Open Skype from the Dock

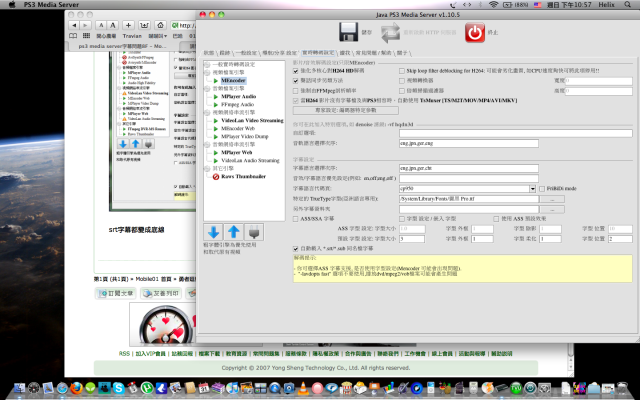point(118,387)
